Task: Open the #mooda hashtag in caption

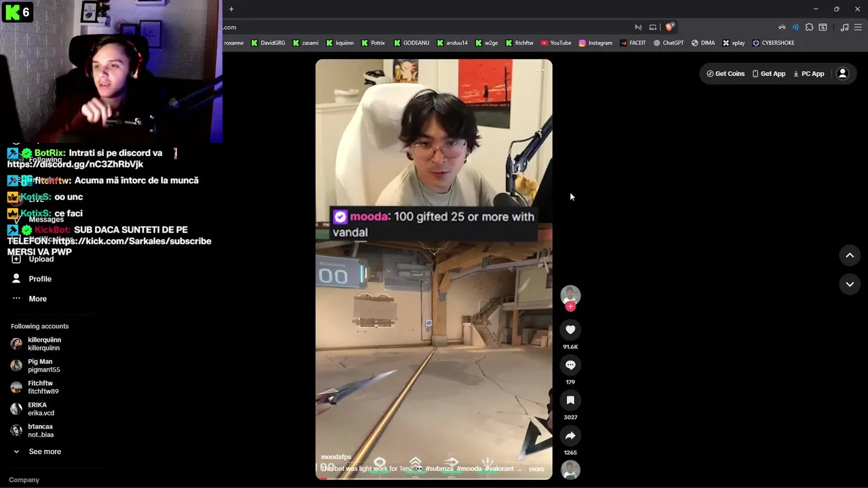Action: (x=469, y=469)
